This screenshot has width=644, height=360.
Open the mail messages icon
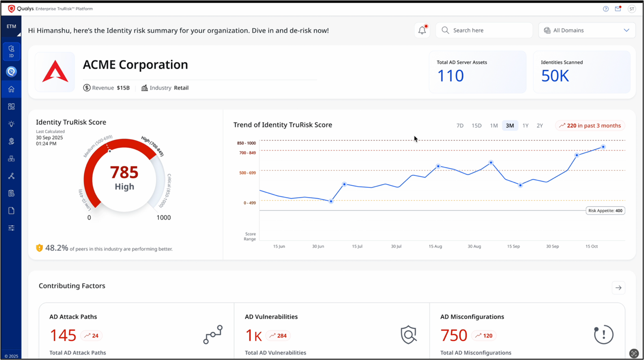point(618,9)
